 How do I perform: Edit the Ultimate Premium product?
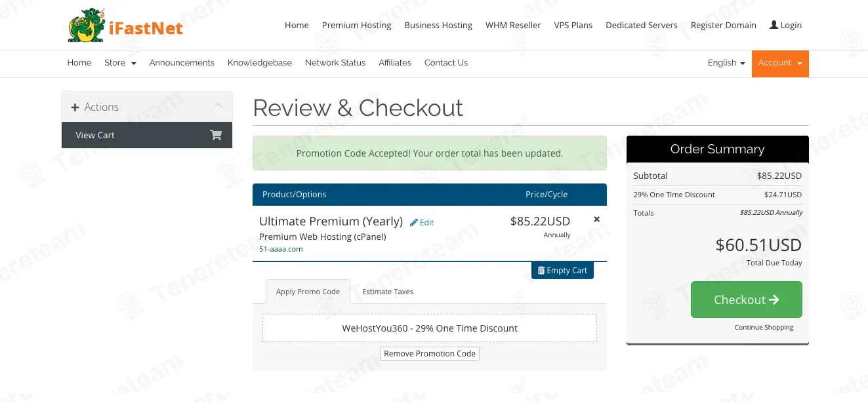point(422,223)
